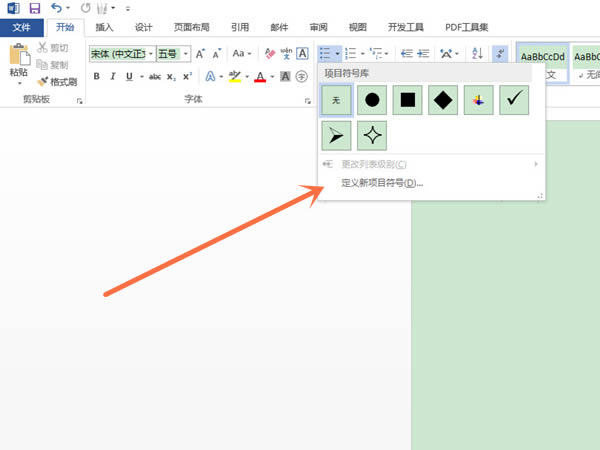Click 定义新项目符号 menu entry

[x=382, y=183]
